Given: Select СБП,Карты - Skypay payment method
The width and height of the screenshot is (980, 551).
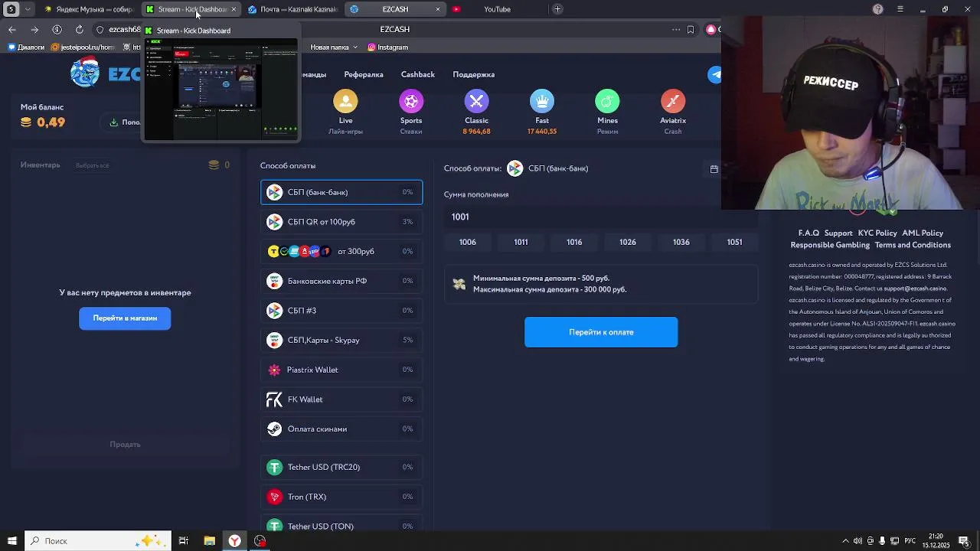Looking at the screenshot, I should tap(341, 340).
